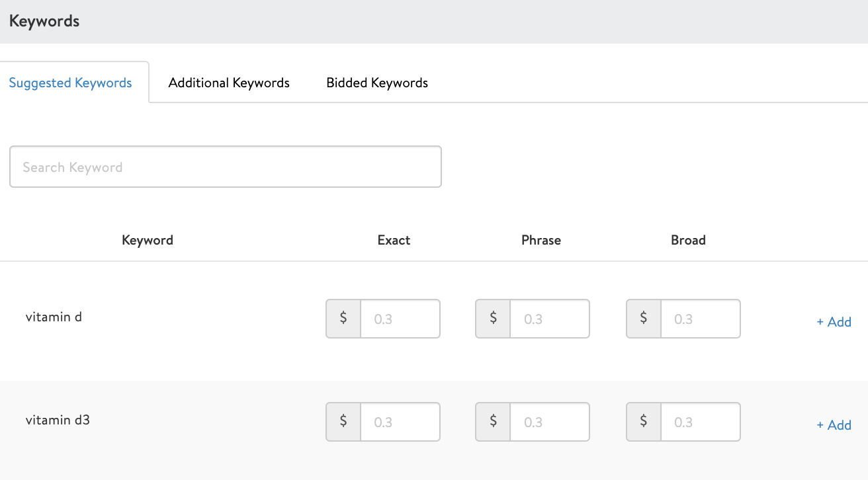The height and width of the screenshot is (480, 868).
Task: Click the dollar icon in vitamin d3 Phrase bid
Action: (493, 422)
